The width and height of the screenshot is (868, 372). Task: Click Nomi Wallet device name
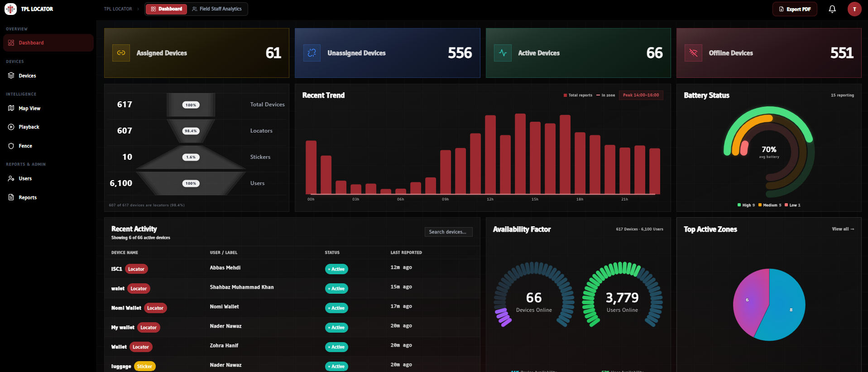(126, 308)
